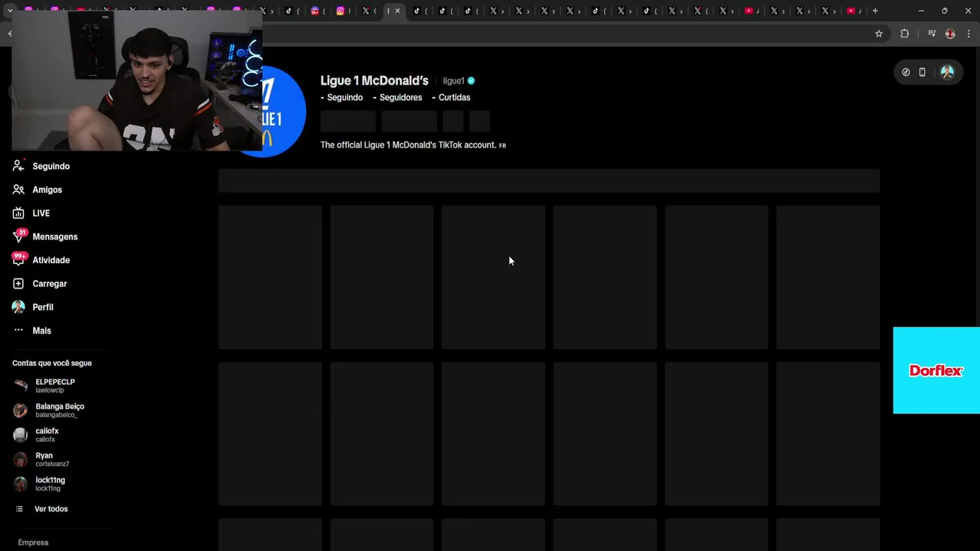Click the Contas que você segue heading
The image size is (980, 551).
pos(52,364)
